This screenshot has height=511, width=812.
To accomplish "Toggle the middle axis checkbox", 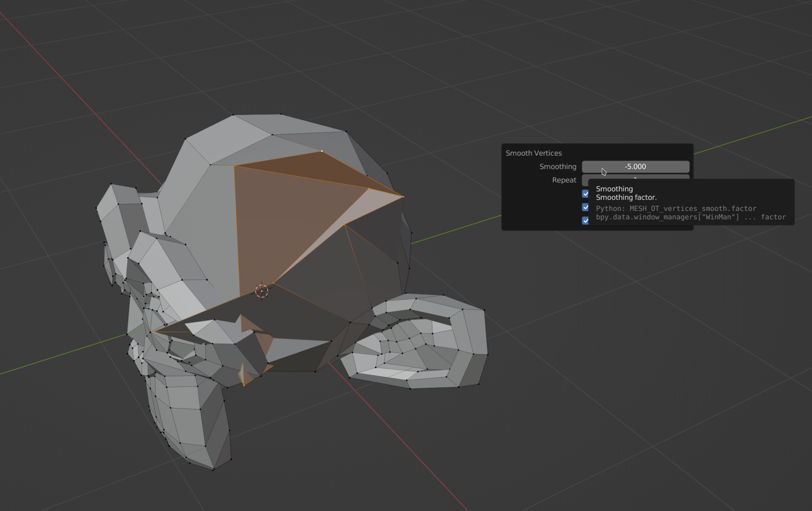I will pyautogui.click(x=585, y=207).
